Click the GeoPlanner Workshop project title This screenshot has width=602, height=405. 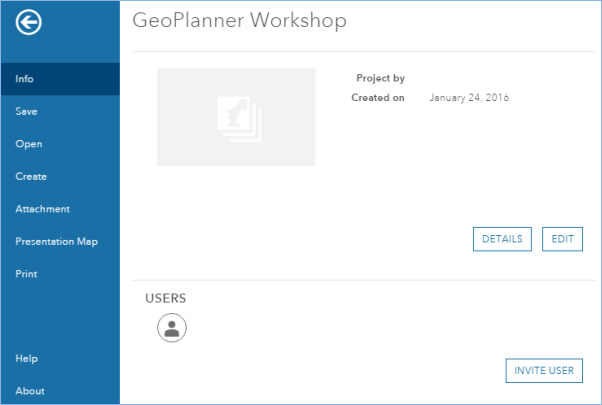pyautogui.click(x=240, y=20)
